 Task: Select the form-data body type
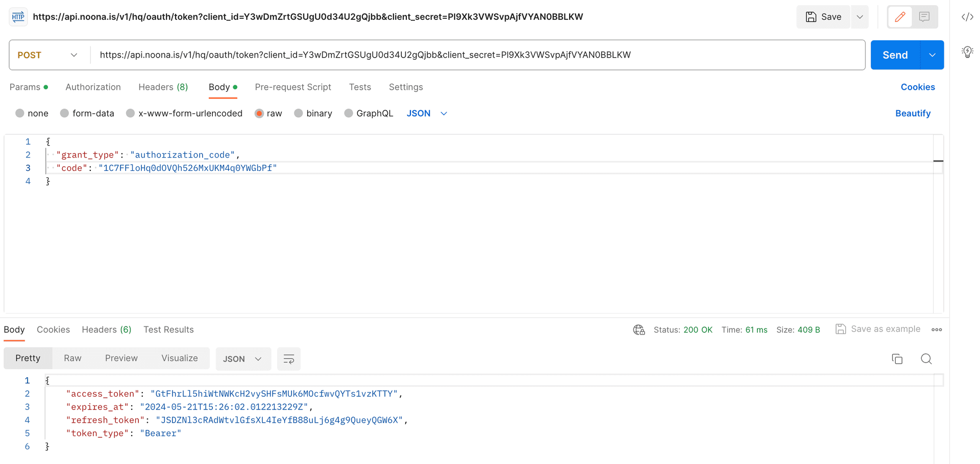click(87, 113)
